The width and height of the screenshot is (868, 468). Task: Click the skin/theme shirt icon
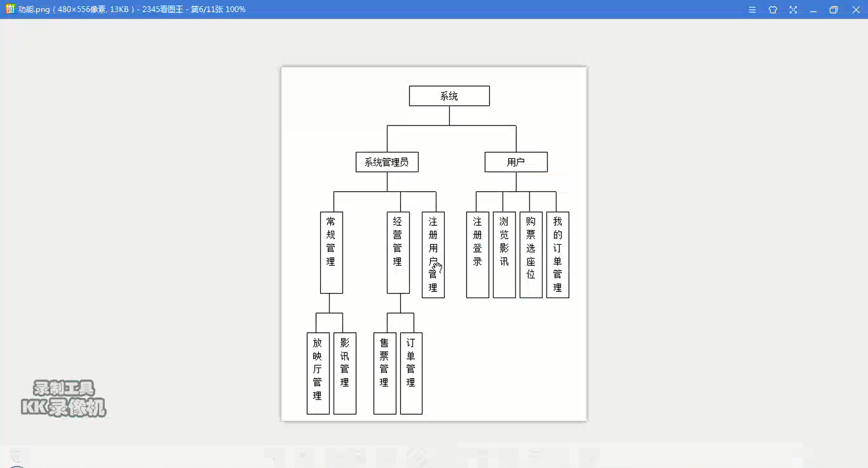click(773, 9)
